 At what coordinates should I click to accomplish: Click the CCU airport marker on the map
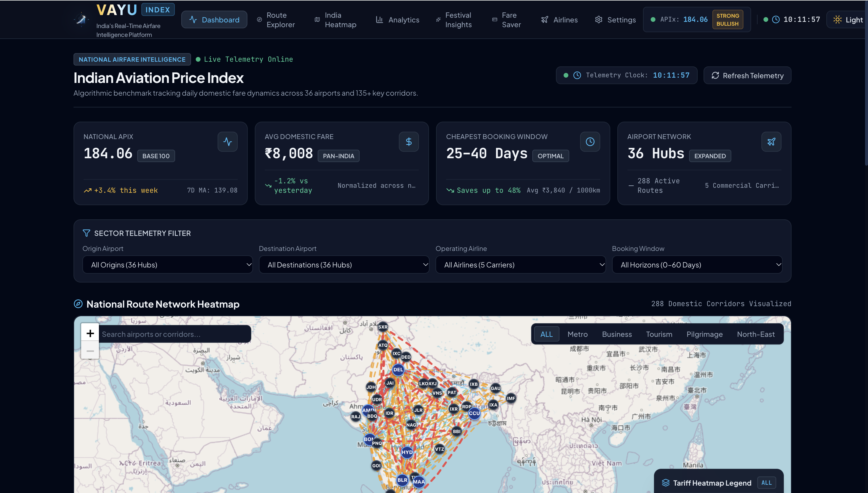coord(474,413)
